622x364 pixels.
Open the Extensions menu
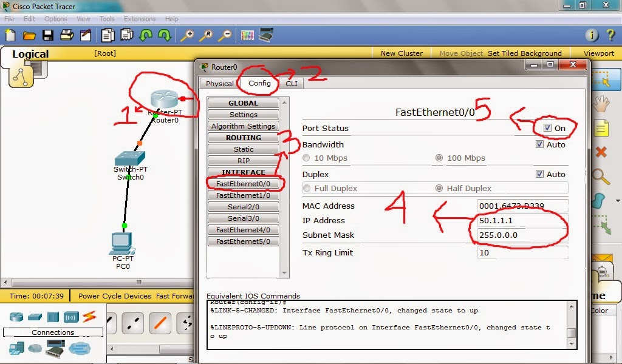[x=140, y=19]
